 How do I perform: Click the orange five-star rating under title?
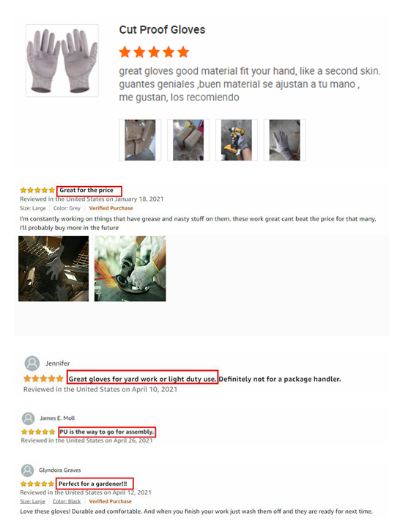pyautogui.click(x=154, y=52)
